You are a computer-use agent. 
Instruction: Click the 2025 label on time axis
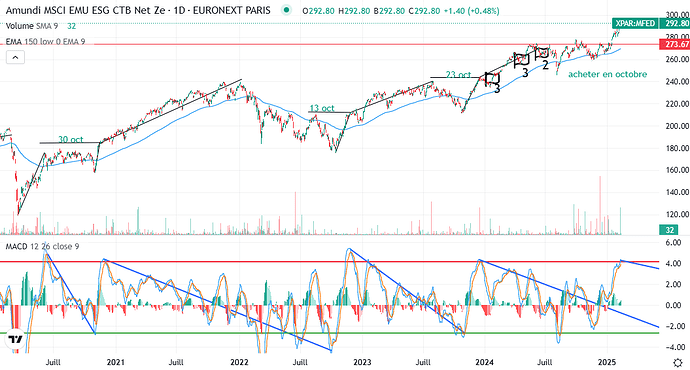pyautogui.click(x=607, y=363)
